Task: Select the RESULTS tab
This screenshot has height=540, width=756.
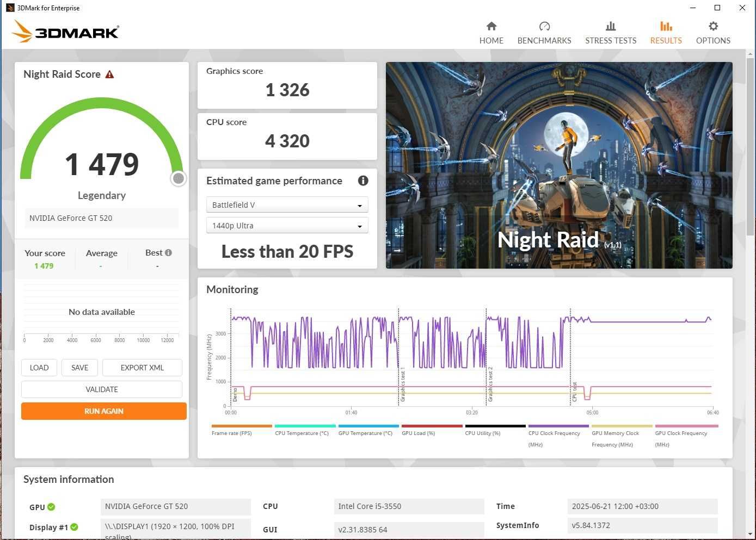Action: point(666,33)
